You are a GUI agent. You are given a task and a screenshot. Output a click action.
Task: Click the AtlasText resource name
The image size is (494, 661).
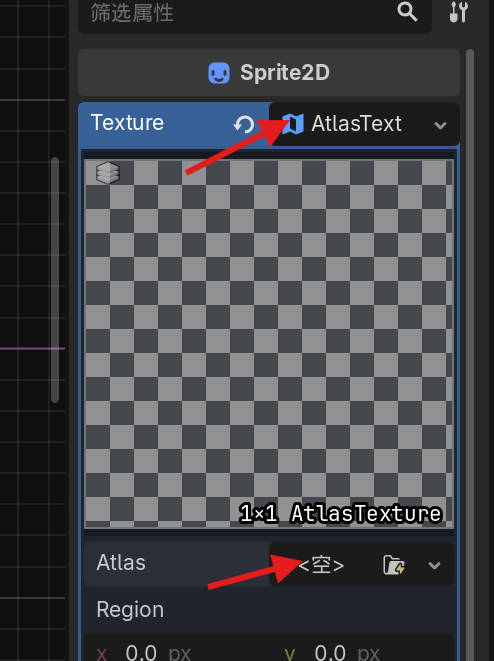[x=356, y=124]
